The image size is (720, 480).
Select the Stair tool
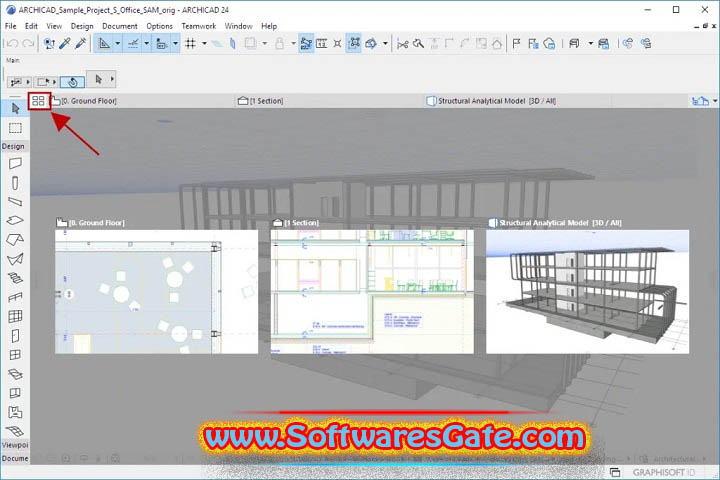[x=15, y=278]
